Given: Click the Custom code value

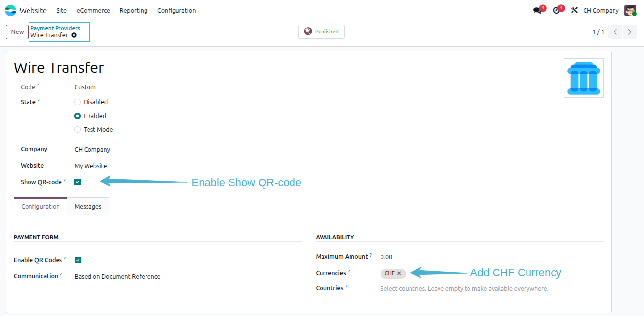Looking at the screenshot, I should point(85,87).
